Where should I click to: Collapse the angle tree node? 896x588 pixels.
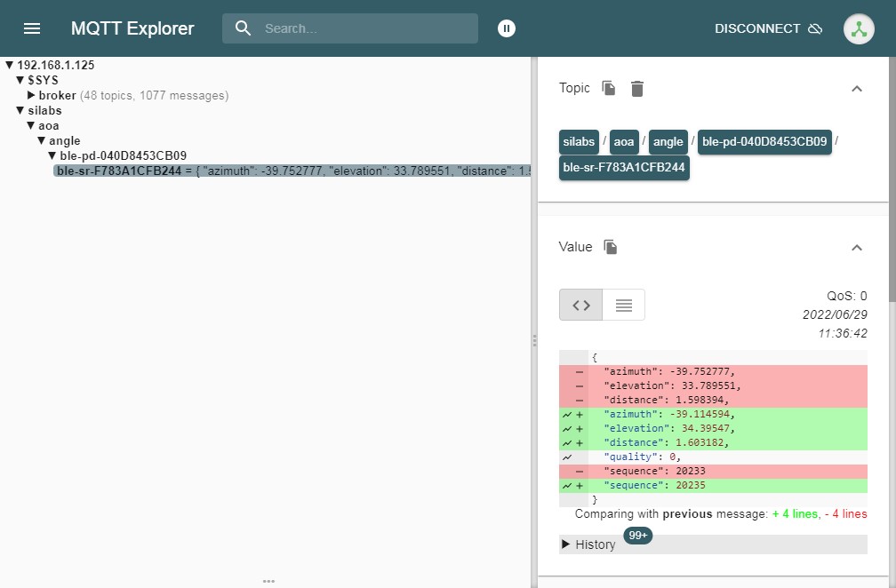pyautogui.click(x=41, y=140)
